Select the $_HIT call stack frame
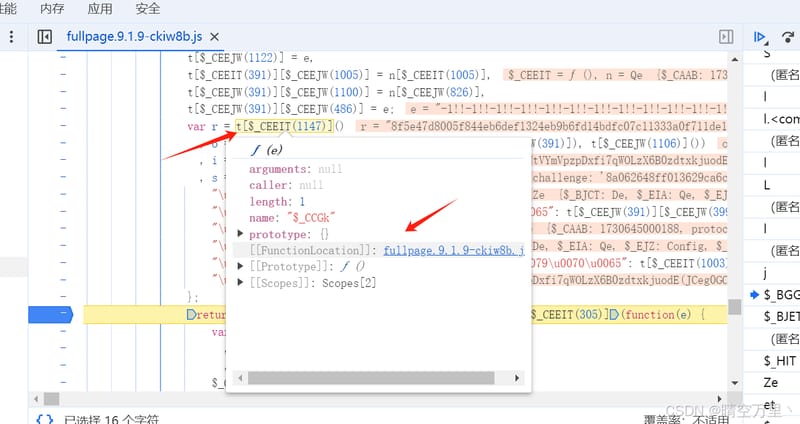800x424 pixels. coord(780,361)
